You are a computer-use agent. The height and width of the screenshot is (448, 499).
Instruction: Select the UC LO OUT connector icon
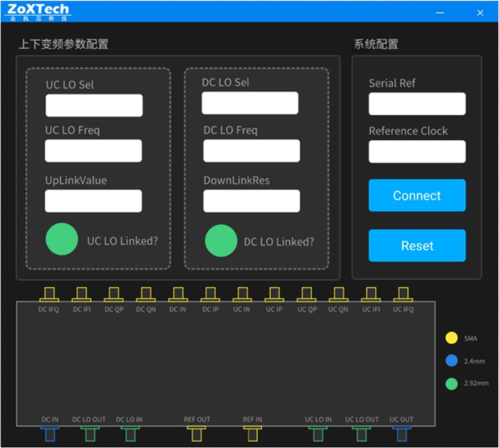(x=361, y=433)
